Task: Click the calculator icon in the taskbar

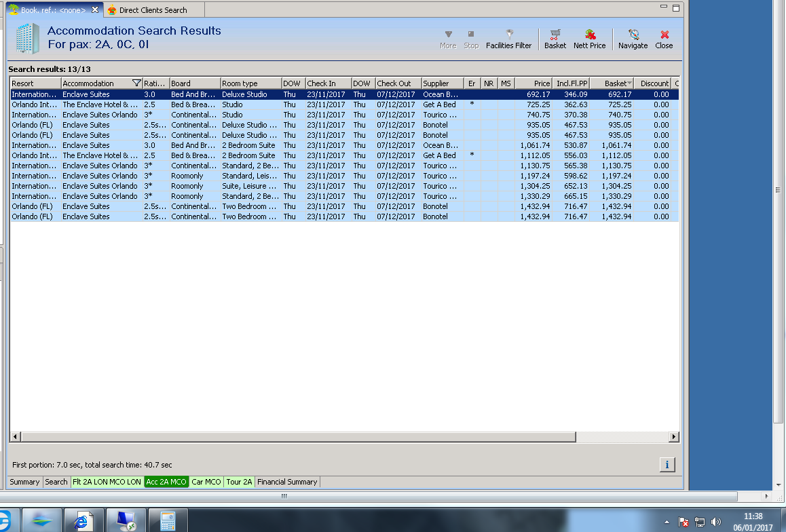Action: pyautogui.click(x=167, y=520)
